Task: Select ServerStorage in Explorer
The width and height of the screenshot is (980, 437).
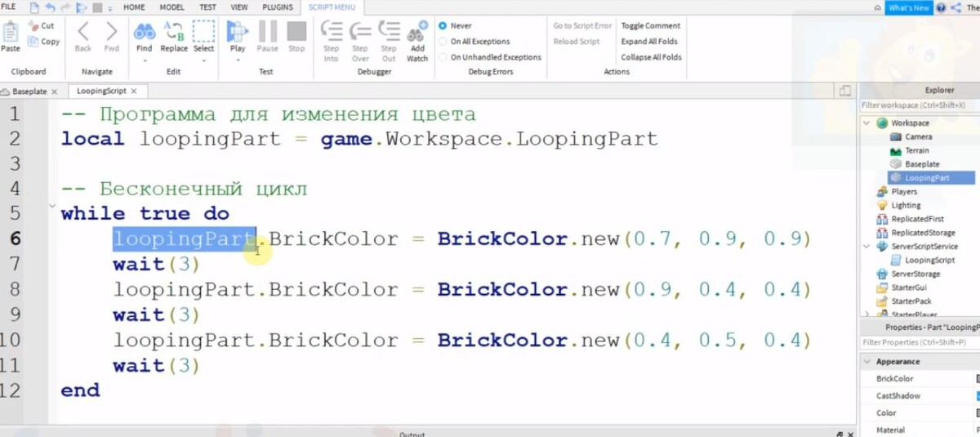Action: pos(908,274)
